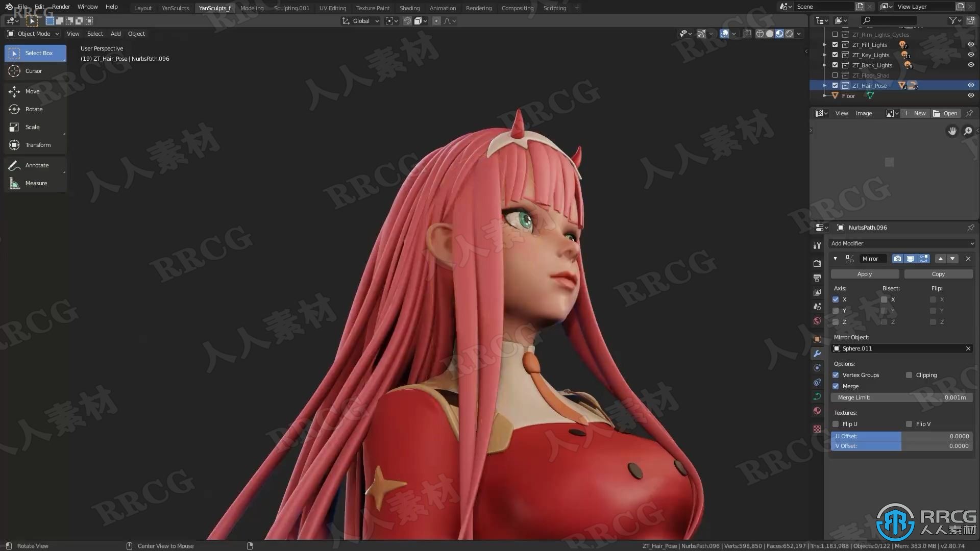Screen dimensions: 980x551
Task: Open the Object Data curve tab
Action: [x=817, y=396]
